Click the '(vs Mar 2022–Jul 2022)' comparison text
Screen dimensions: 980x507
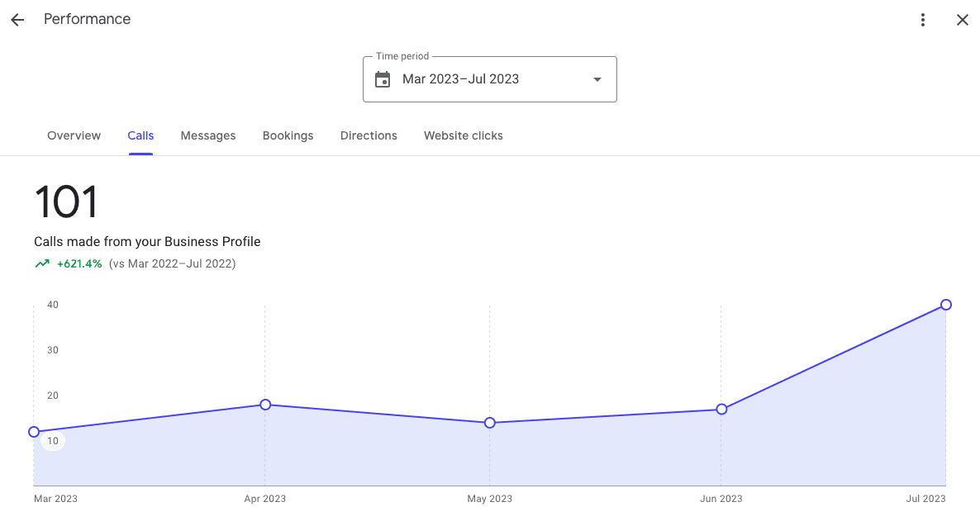click(172, 263)
